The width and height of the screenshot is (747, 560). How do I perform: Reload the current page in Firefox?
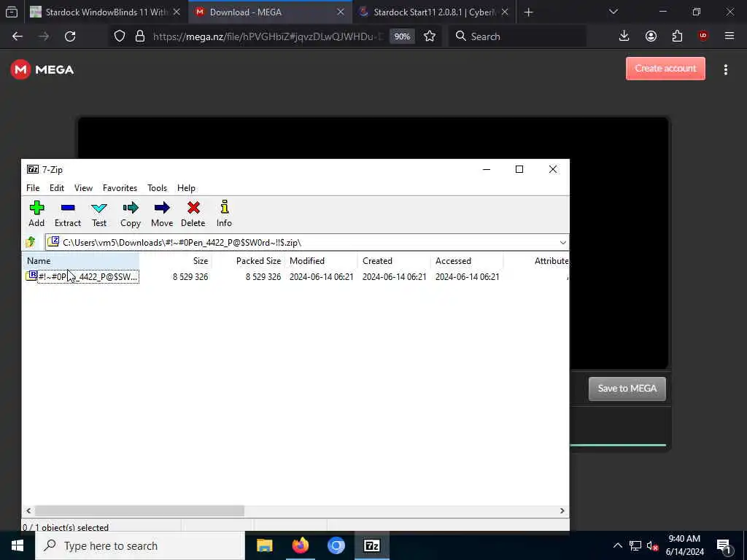tap(70, 36)
